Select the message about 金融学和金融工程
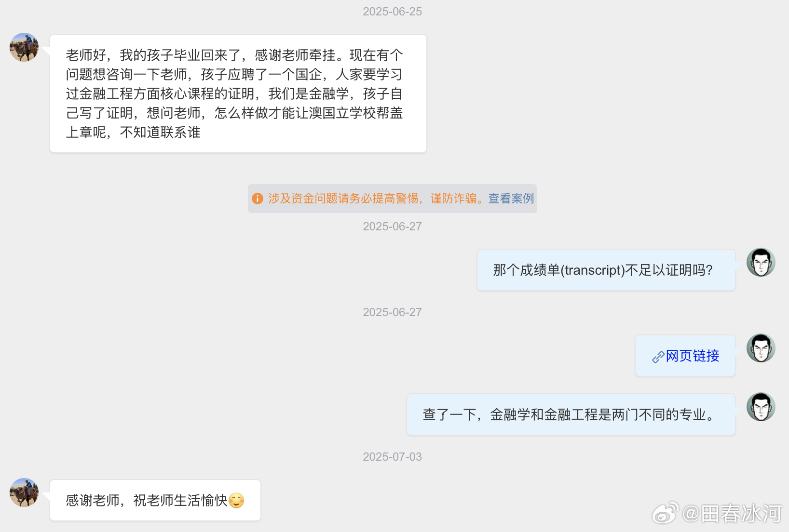 (571, 414)
